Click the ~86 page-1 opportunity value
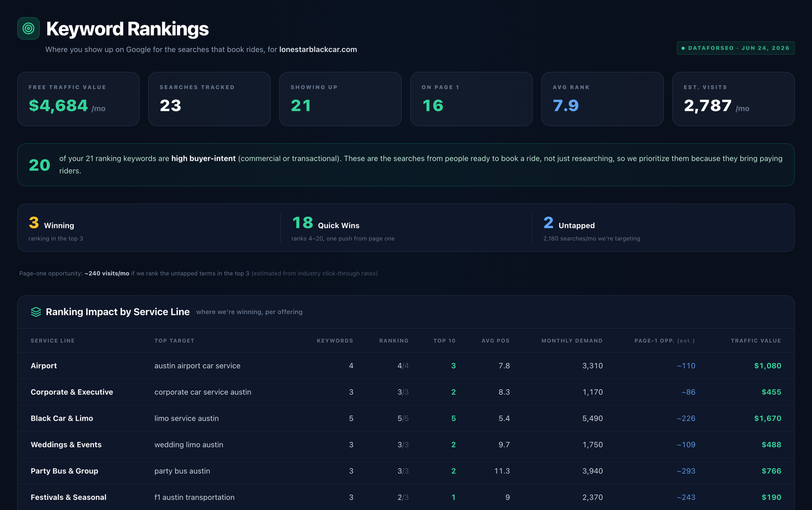Viewport: 812px width, 510px height. (688, 392)
